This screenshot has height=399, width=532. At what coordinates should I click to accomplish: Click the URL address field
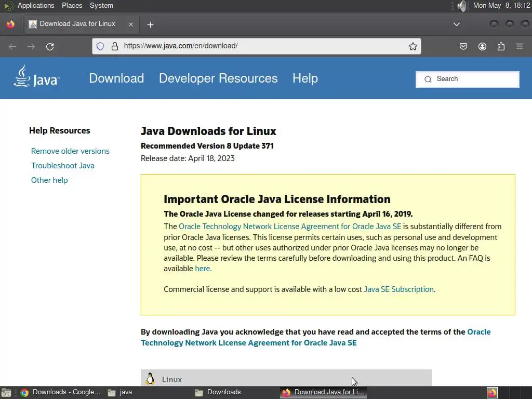point(256,46)
